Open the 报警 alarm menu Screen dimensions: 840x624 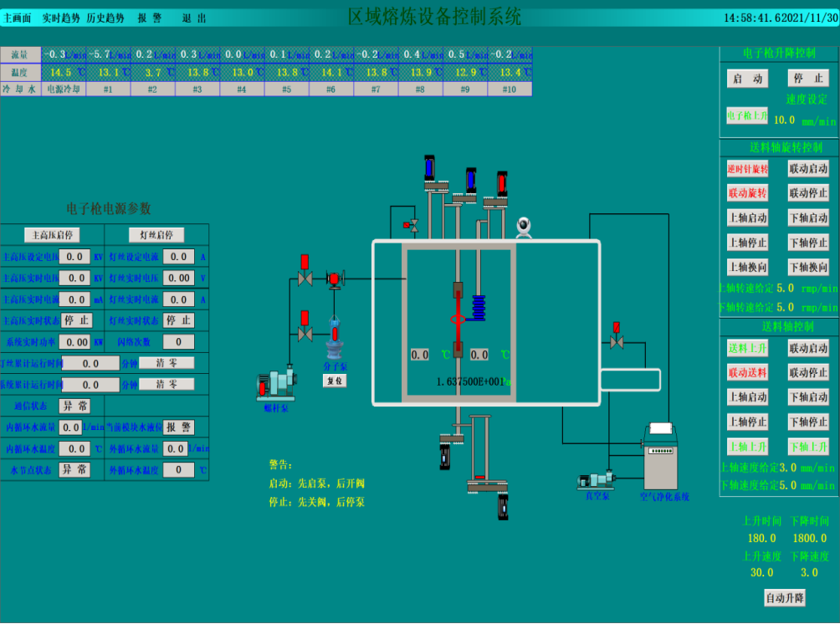tap(150, 18)
